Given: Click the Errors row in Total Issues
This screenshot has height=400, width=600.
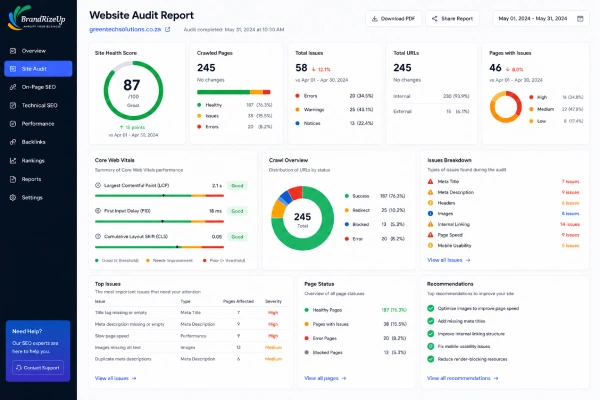Looking at the screenshot, I should tap(334, 96).
